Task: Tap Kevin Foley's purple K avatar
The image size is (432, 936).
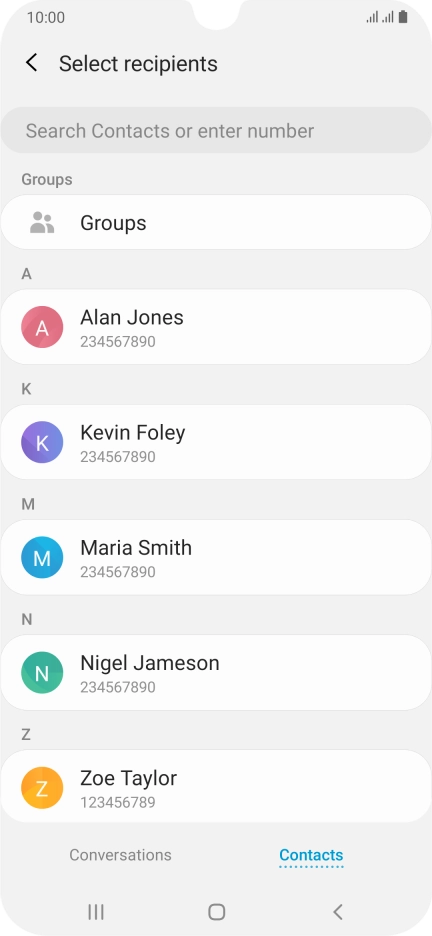Action: [x=42, y=442]
